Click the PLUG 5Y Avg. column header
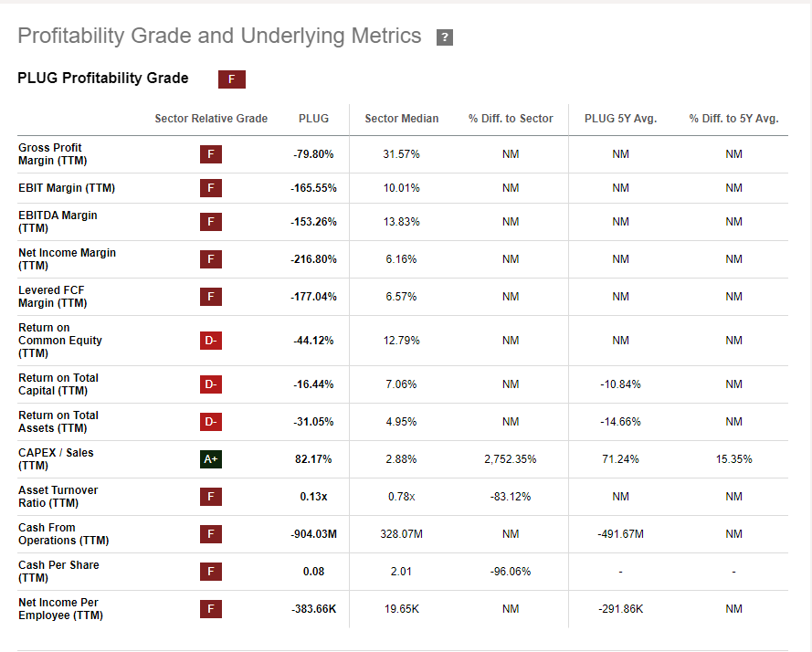Viewport: 812px width, 652px height. point(620,119)
